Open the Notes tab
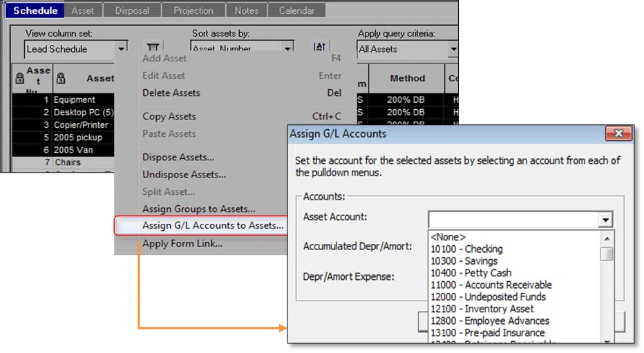Viewport: 644px width, 353px height. [x=247, y=10]
